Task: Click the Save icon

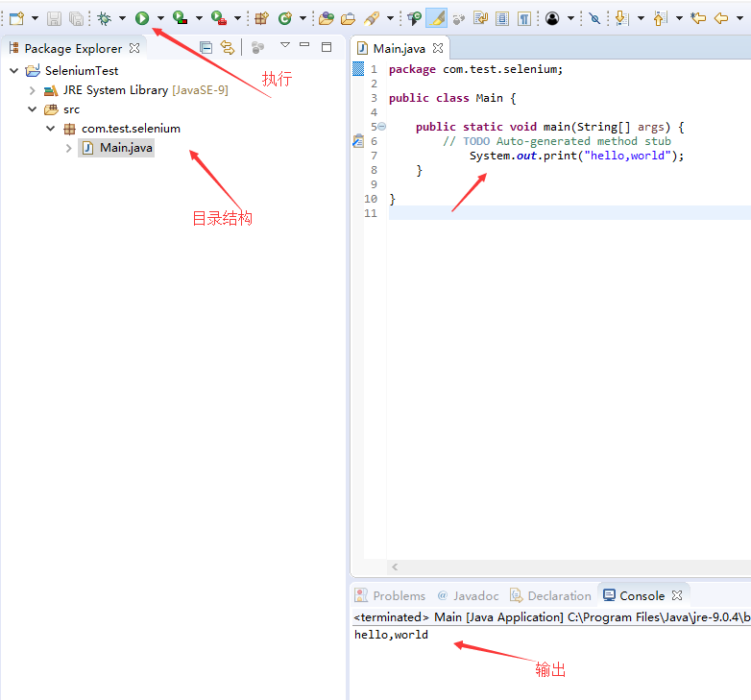Action: pos(54,18)
